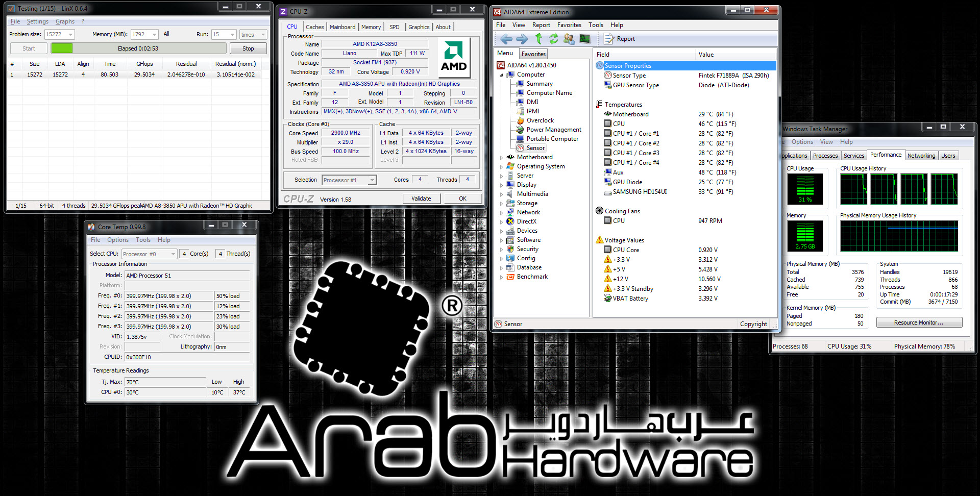This screenshot has height=496, width=980.
Task: Open LinX Run count dropdown
Action: click(232, 34)
